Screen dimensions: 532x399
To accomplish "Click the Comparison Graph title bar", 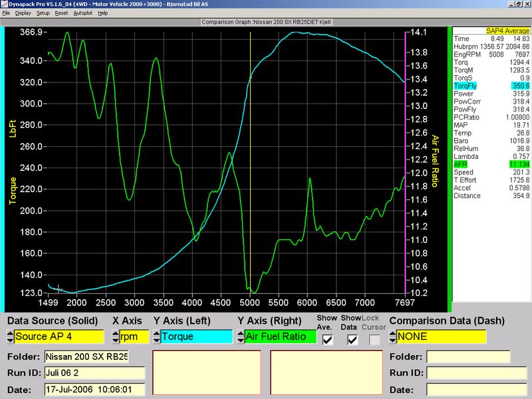I will [x=266, y=22].
